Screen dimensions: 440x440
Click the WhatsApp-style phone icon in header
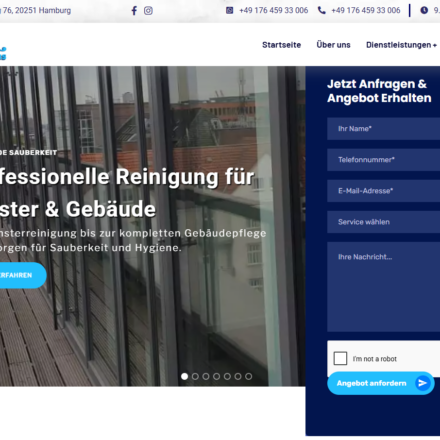click(230, 10)
